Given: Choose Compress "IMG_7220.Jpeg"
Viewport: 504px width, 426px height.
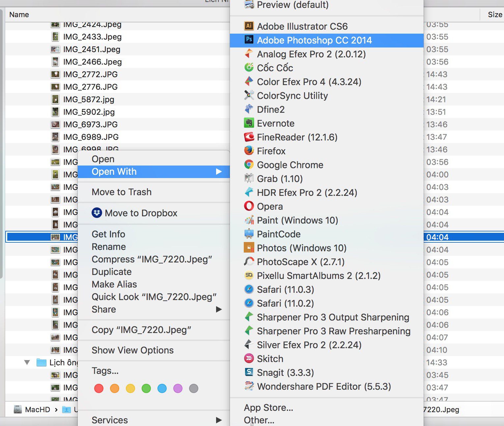Looking at the screenshot, I should 154,259.
